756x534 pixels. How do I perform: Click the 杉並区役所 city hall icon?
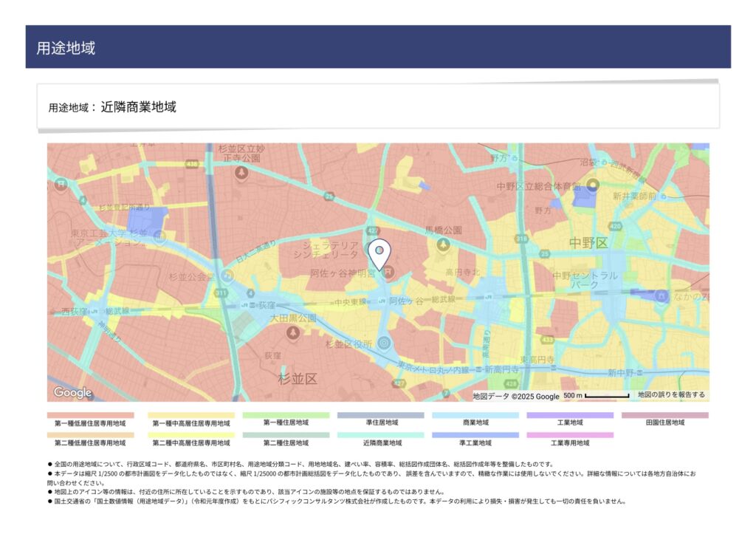pos(383,343)
